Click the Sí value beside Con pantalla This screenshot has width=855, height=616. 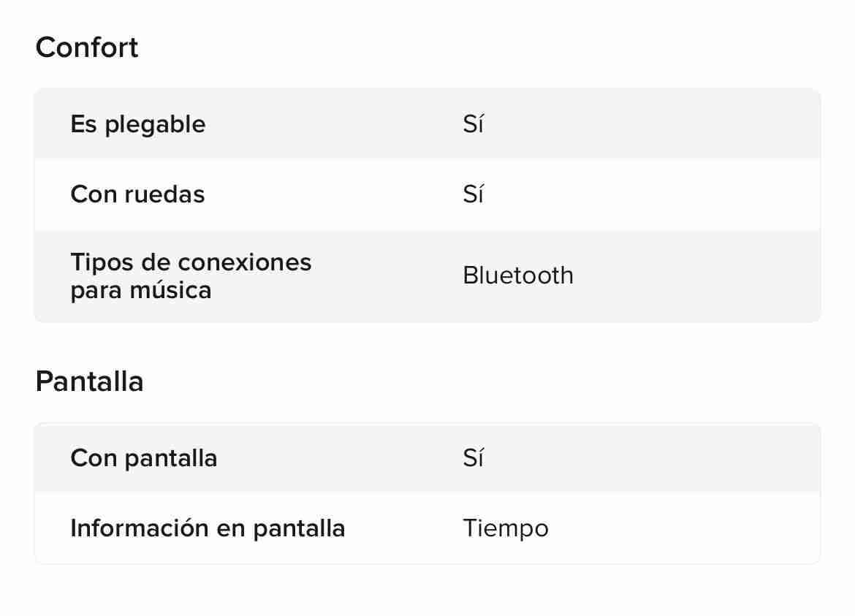pos(473,458)
